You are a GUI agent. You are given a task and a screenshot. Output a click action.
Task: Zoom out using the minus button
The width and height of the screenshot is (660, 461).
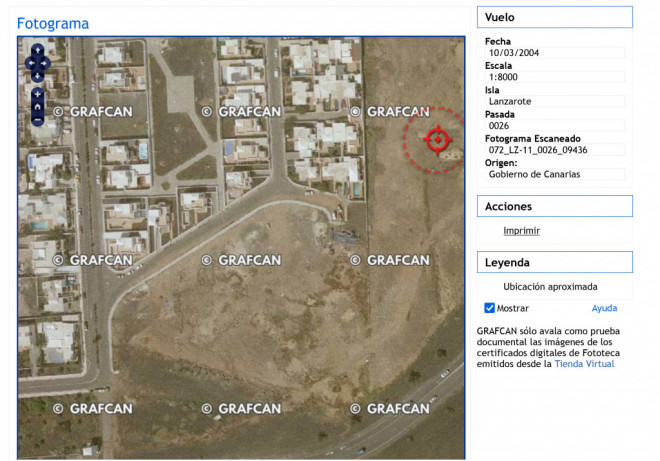(x=37, y=120)
